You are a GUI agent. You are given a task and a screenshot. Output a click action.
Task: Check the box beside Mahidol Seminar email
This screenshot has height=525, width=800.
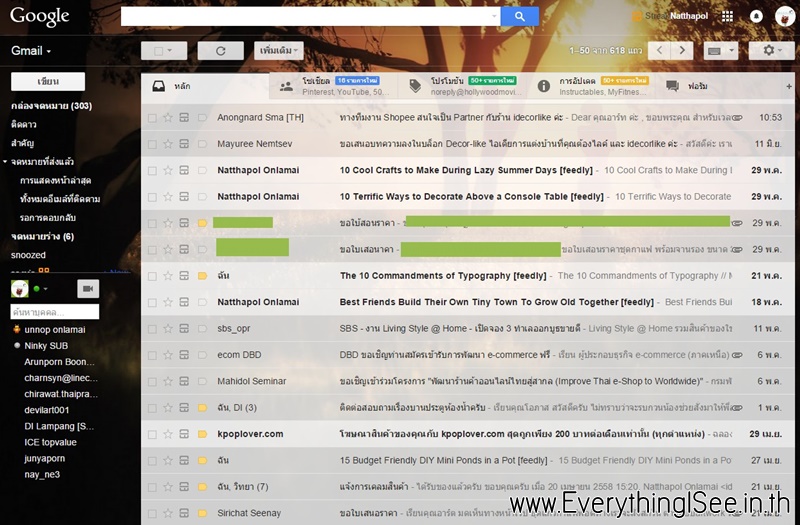pos(152,382)
